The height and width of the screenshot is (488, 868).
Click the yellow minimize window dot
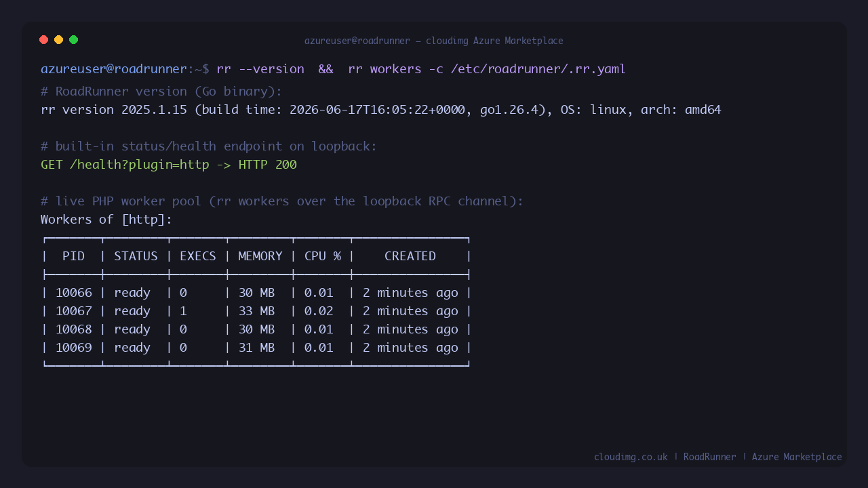59,40
